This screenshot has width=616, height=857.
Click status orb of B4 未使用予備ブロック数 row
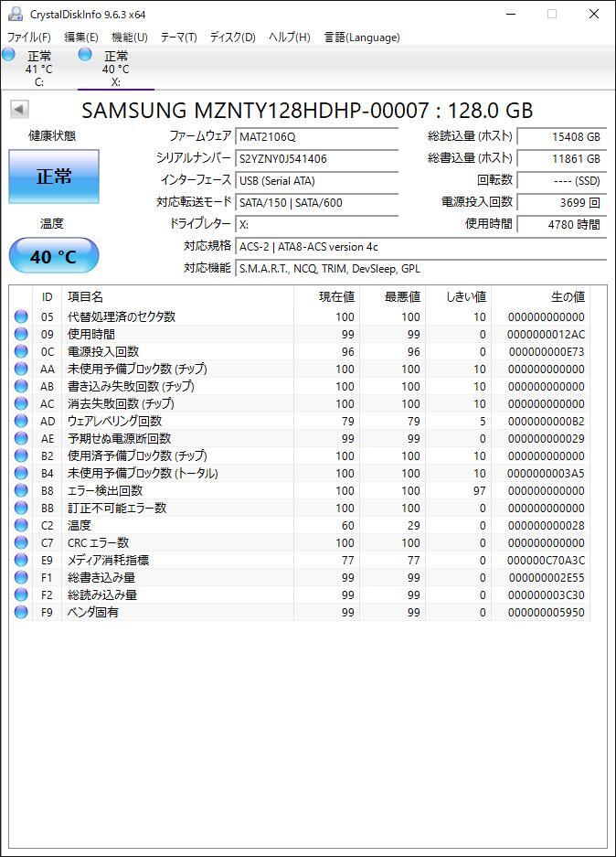21,473
